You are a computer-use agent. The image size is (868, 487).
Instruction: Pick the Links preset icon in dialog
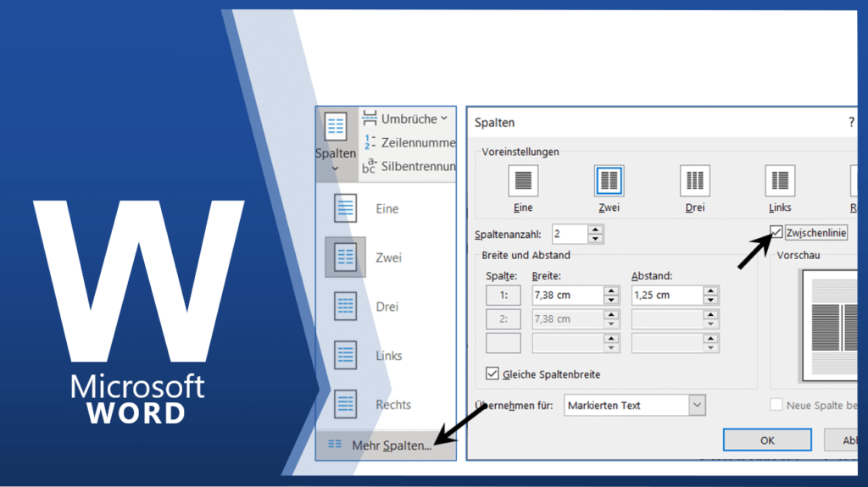[780, 180]
